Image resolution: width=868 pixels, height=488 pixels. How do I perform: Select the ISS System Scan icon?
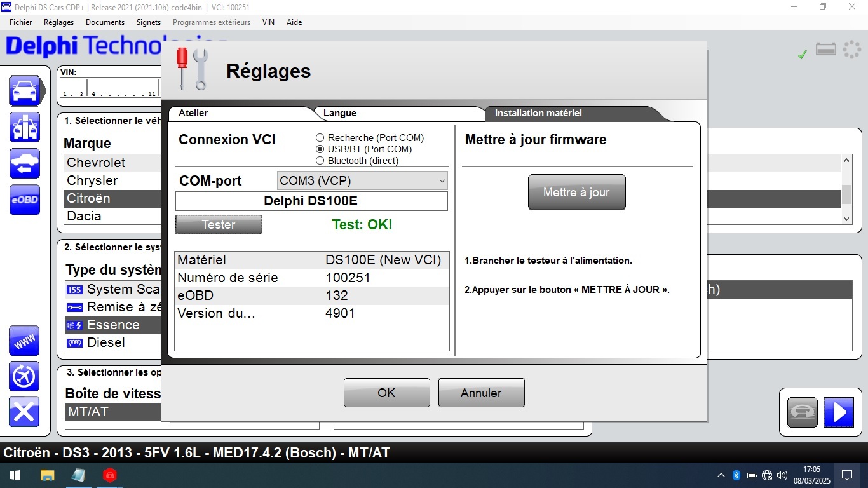coord(74,290)
